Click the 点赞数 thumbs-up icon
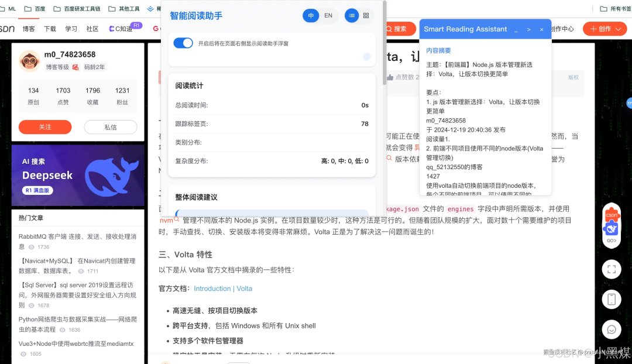 click(390, 77)
